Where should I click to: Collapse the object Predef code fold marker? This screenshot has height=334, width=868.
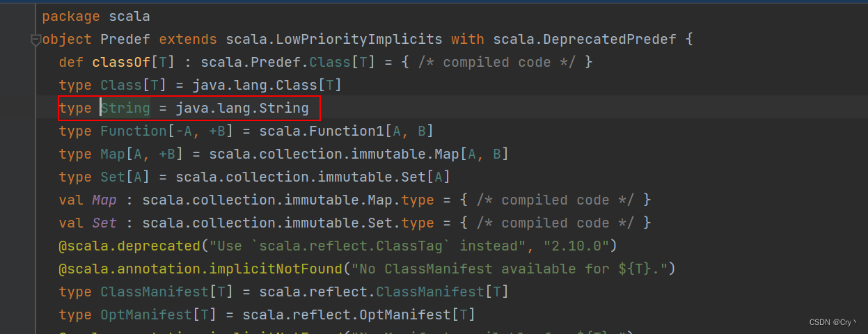35,40
